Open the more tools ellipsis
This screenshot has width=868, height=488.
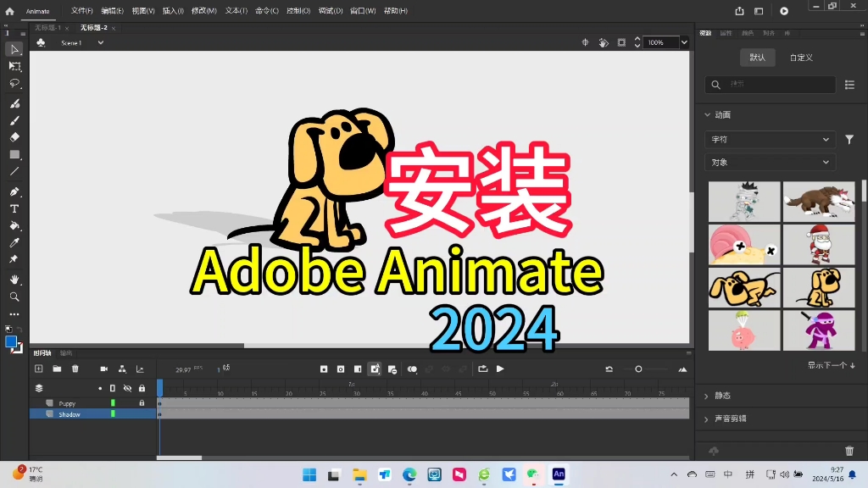click(x=14, y=314)
